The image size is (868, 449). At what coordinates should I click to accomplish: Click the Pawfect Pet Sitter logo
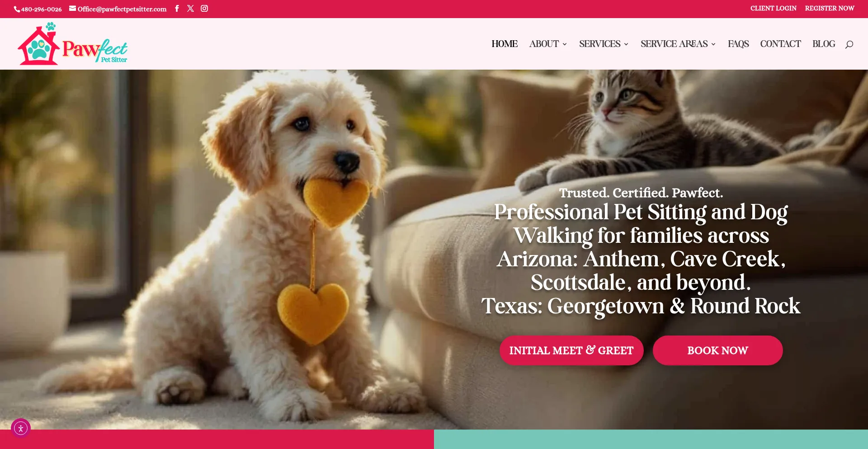click(x=72, y=44)
